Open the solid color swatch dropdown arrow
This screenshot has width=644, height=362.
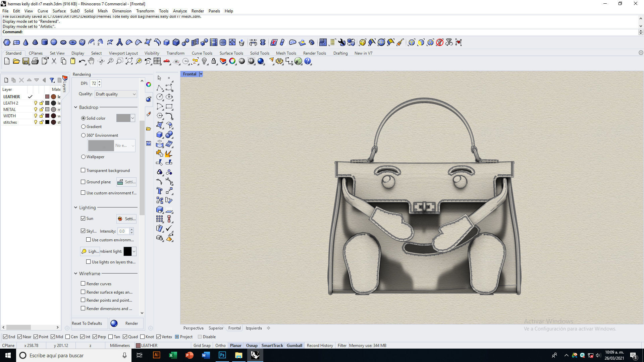click(x=132, y=118)
